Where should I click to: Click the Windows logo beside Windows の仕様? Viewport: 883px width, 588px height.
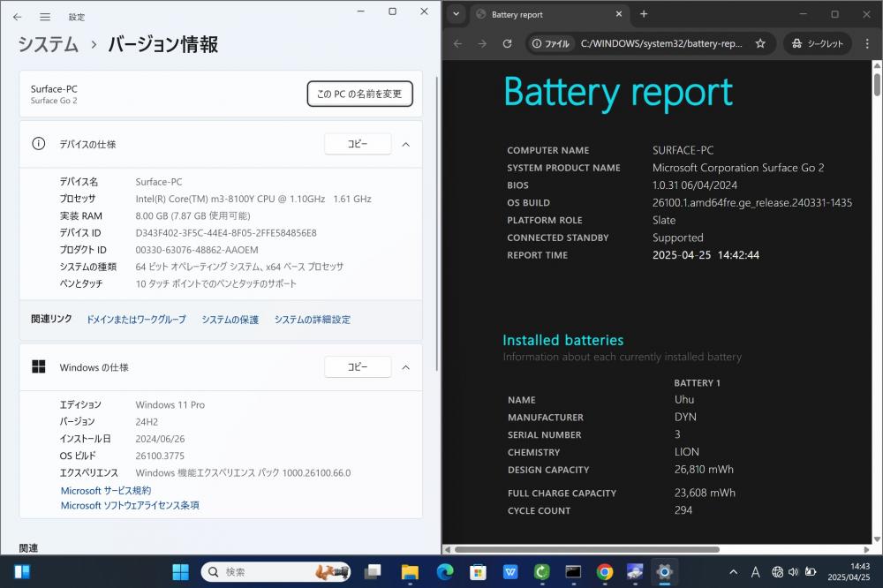tap(38, 366)
